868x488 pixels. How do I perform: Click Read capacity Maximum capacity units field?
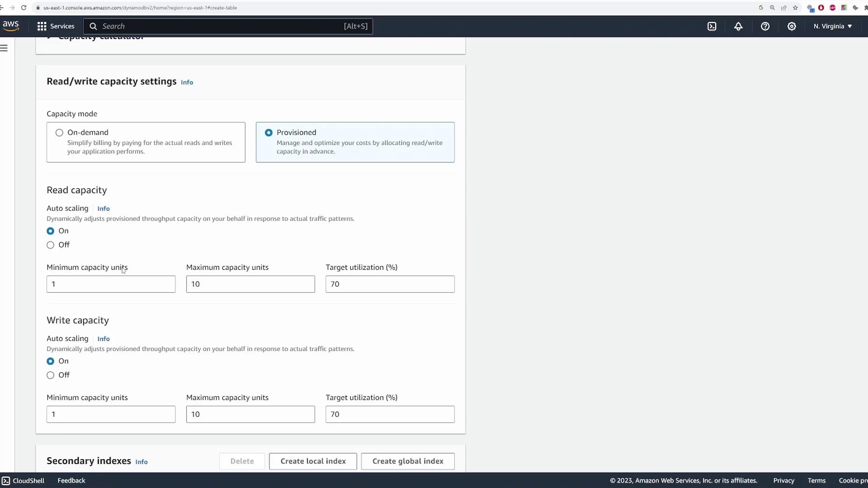tap(250, 284)
